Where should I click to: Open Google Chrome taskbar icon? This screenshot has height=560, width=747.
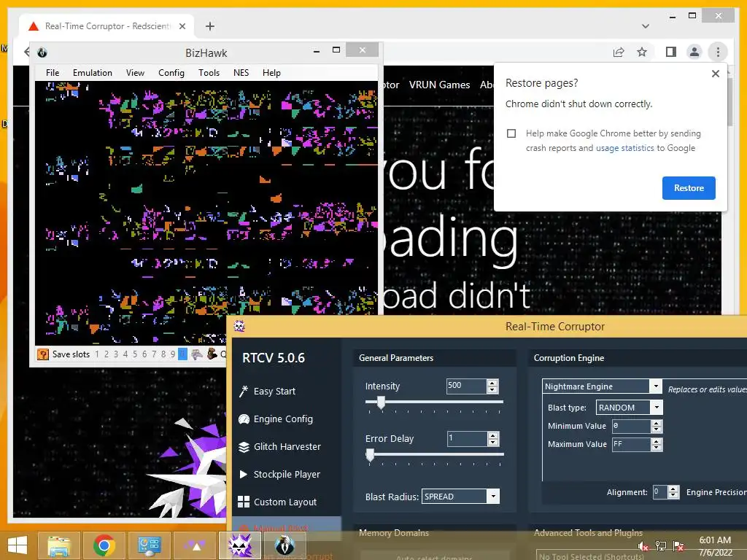[x=104, y=545]
